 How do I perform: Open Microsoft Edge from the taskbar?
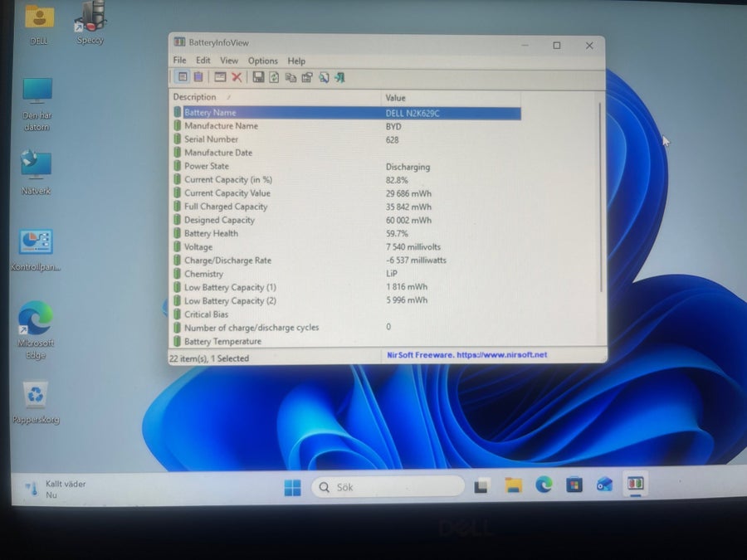tap(544, 485)
